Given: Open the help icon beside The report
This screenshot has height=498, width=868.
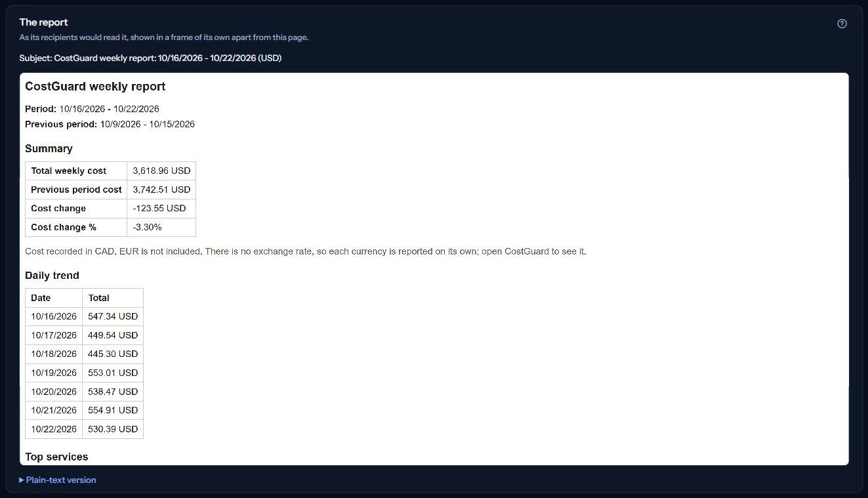Looking at the screenshot, I should pos(842,24).
